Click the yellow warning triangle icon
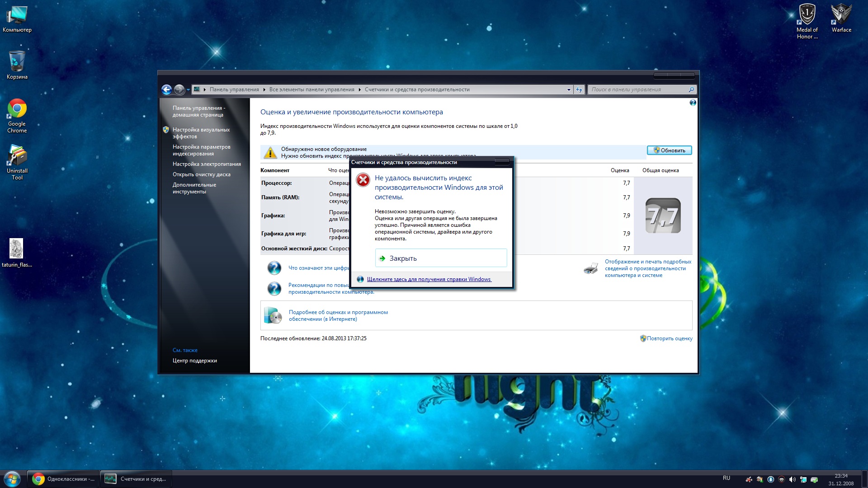This screenshot has height=488, width=868. coord(270,152)
